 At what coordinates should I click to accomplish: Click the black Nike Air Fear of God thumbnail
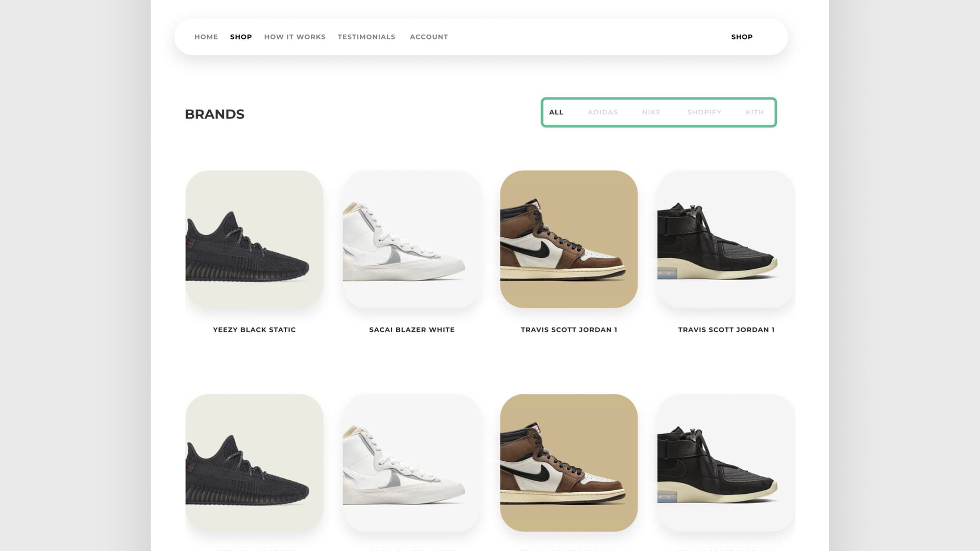(x=726, y=240)
